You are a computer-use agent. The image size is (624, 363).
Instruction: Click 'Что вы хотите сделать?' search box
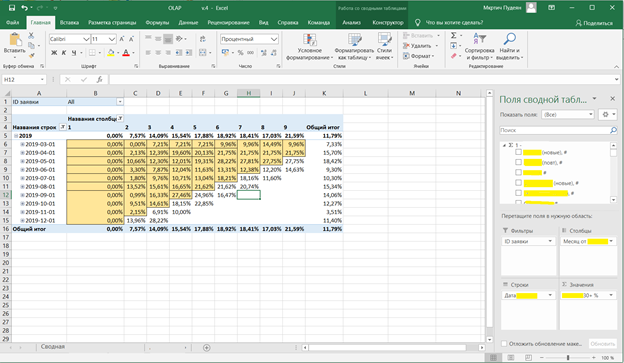(x=454, y=23)
